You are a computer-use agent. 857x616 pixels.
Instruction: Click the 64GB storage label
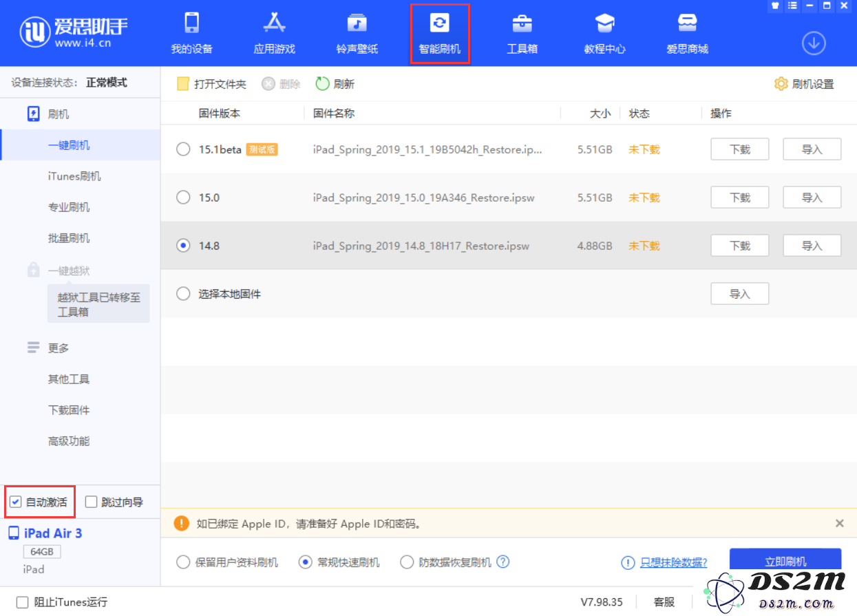click(x=42, y=552)
